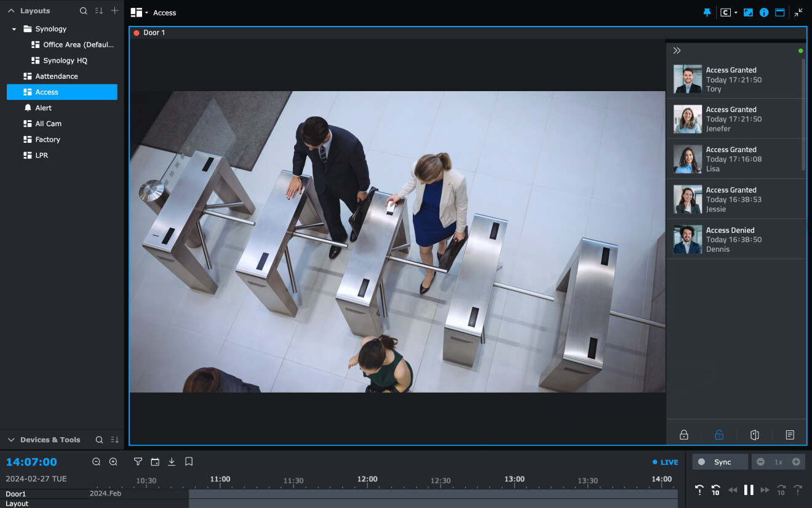The width and height of the screenshot is (812, 508).
Task: Select the Alert layout
Action: [43, 108]
